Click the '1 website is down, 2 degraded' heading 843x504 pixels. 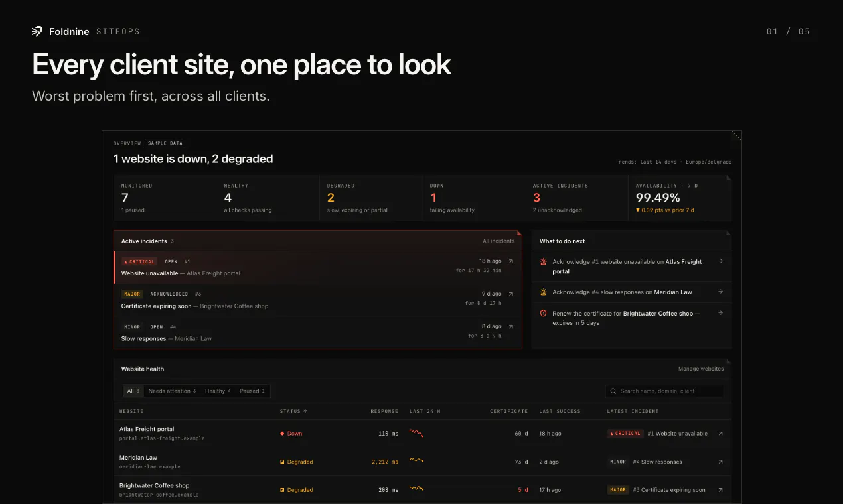click(x=193, y=158)
